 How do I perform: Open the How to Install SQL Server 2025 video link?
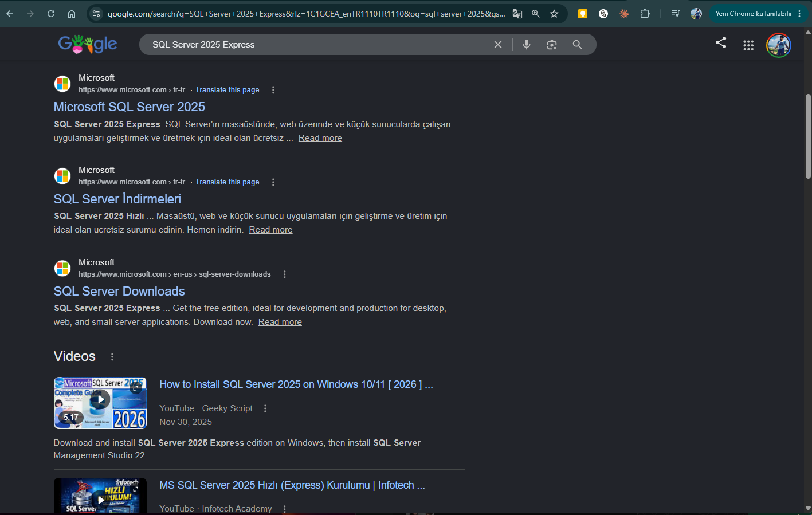pos(296,384)
